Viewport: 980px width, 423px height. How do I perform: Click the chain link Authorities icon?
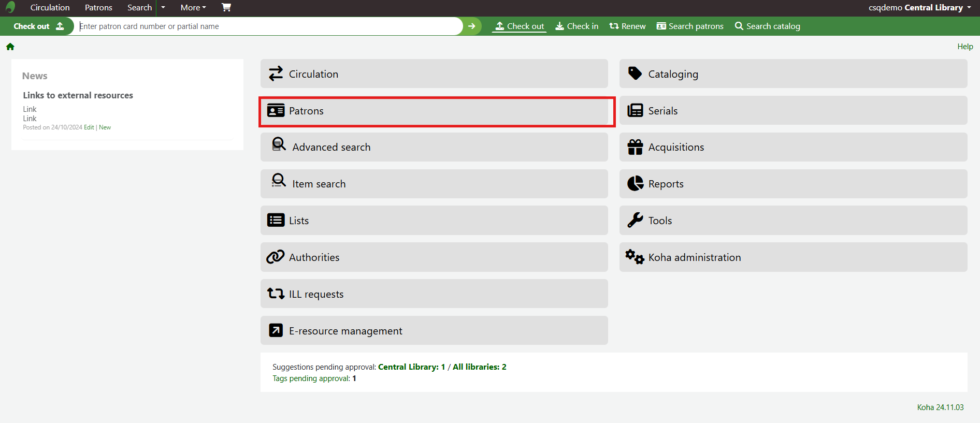coord(276,257)
